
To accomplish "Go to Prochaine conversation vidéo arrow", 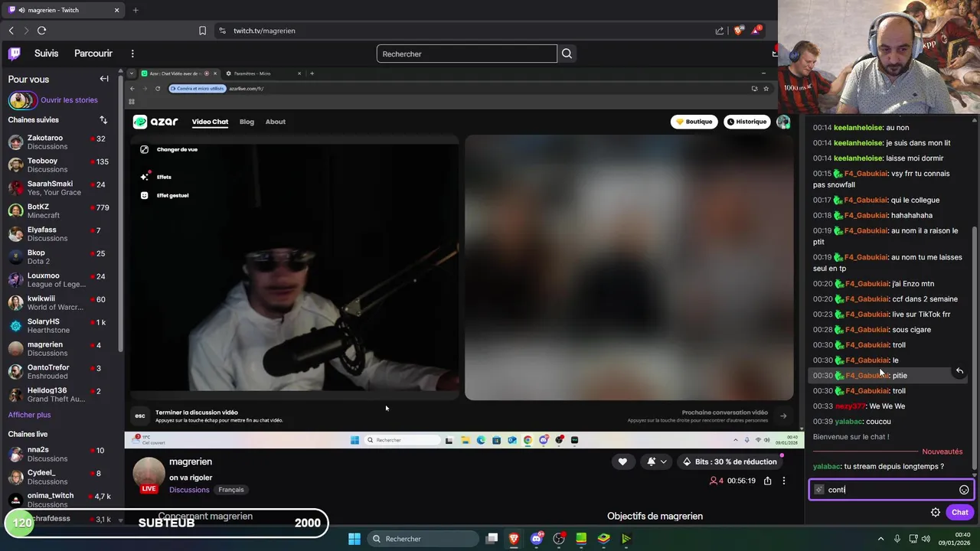I will tap(782, 416).
